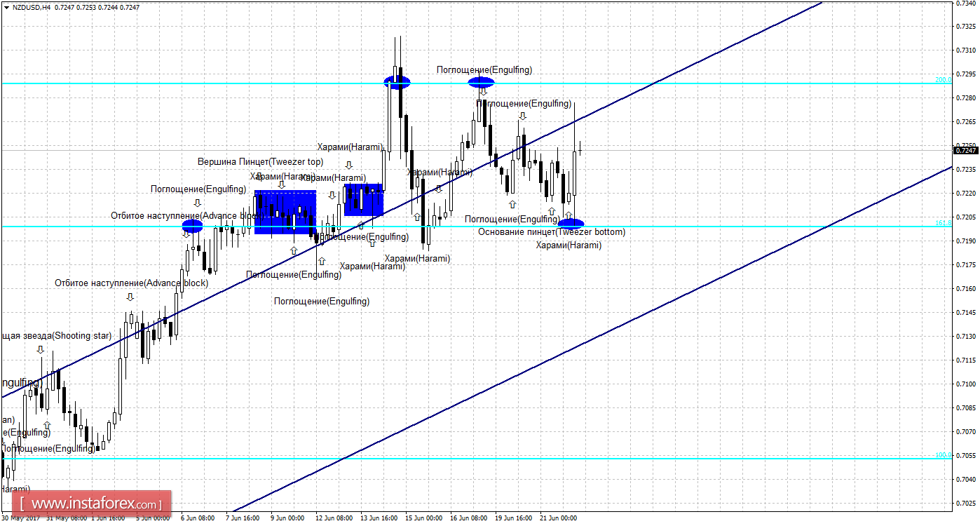Image resolution: width=980 pixels, height=526 pixels.
Task: Click the 100.0 Fibonacci level label
Action: [x=943, y=455]
